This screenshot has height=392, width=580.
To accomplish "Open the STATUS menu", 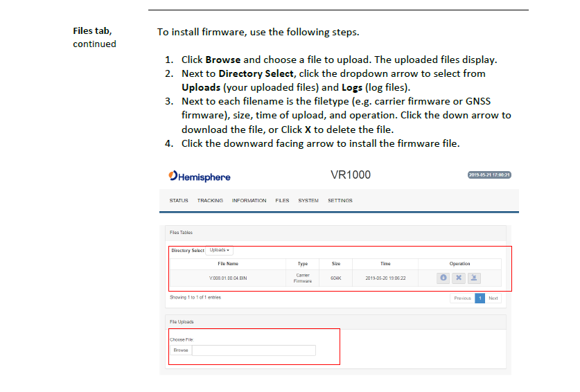I will [179, 201].
